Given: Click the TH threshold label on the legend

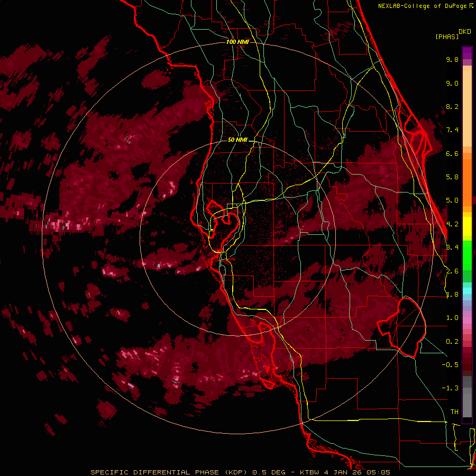Looking at the screenshot, I should coord(454,412).
